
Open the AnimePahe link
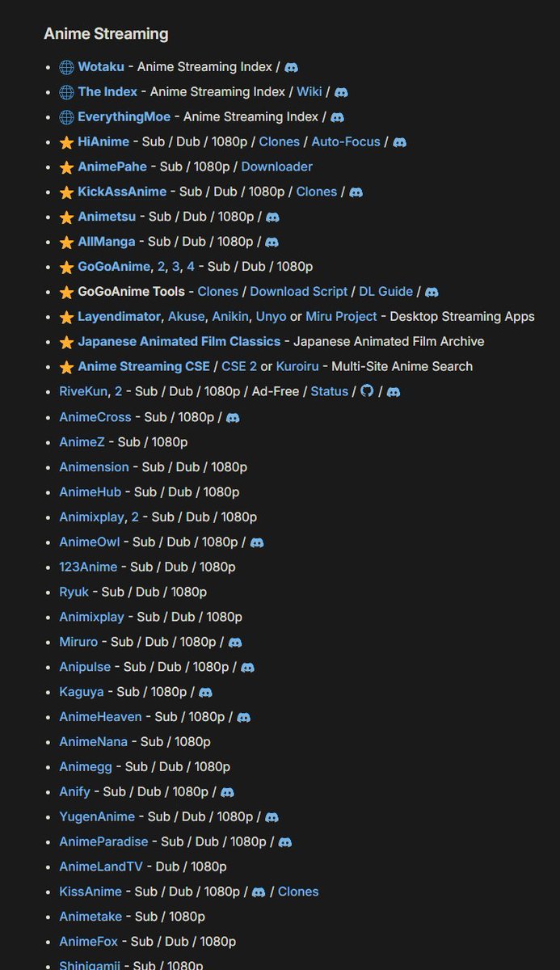(112, 167)
